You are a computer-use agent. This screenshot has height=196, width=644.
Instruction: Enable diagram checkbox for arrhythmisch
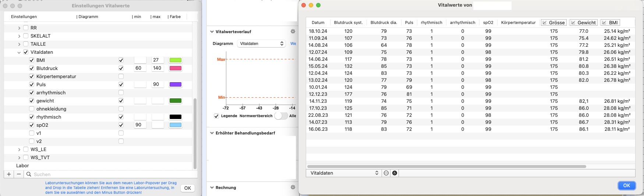(121, 92)
